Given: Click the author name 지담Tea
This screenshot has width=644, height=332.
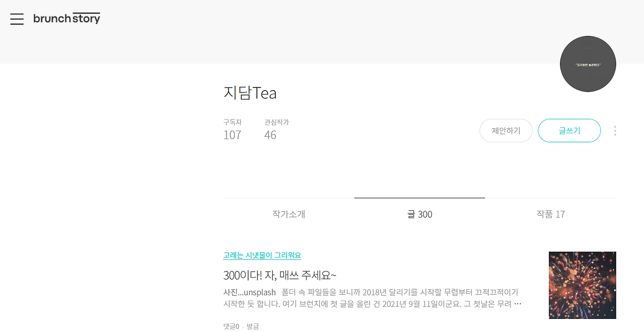Looking at the screenshot, I should pyautogui.click(x=250, y=93).
